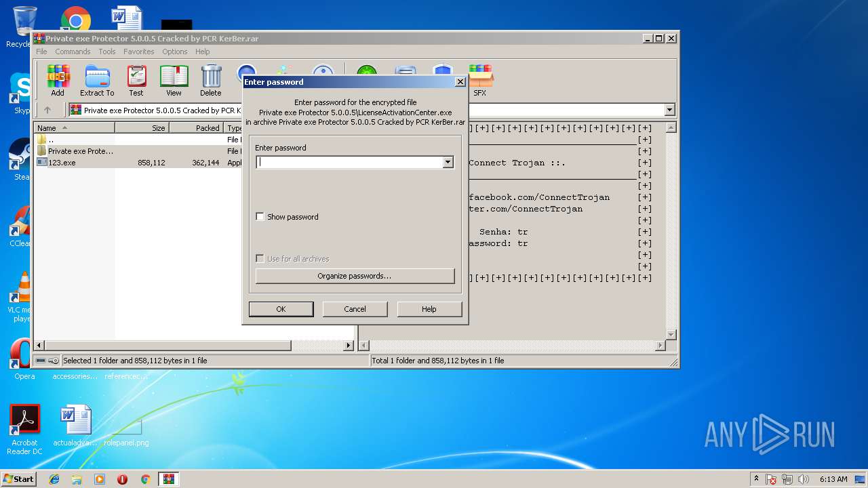Open Acrobat Reader DC desktop icon
Screen dimensions: 868x488
pyautogui.click(x=25, y=430)
